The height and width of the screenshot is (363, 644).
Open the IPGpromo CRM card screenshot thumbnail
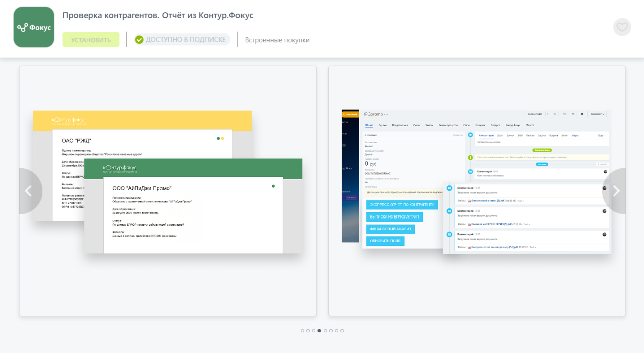coord(477,191)
